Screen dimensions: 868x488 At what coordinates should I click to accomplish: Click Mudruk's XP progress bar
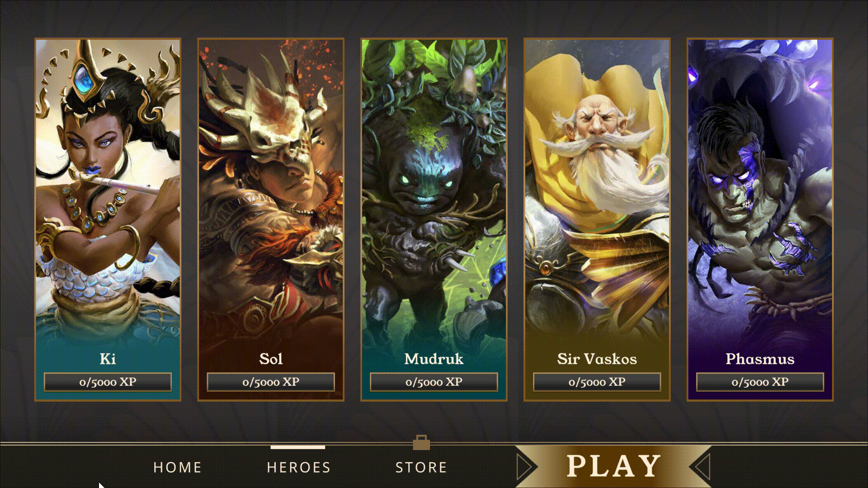point(434,382)
